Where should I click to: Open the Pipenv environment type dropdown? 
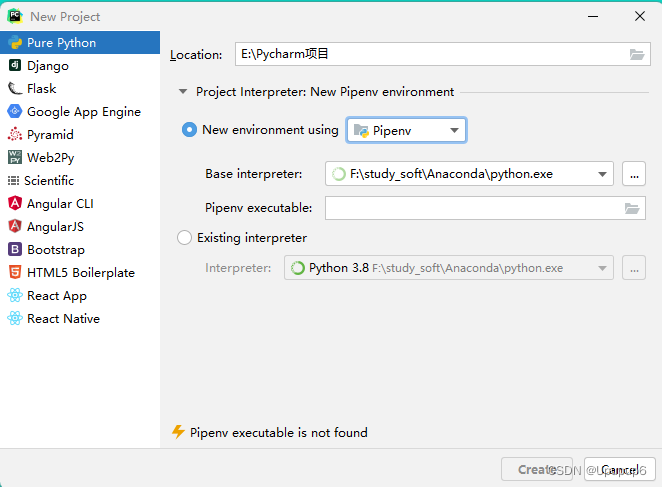coord(406,131)
